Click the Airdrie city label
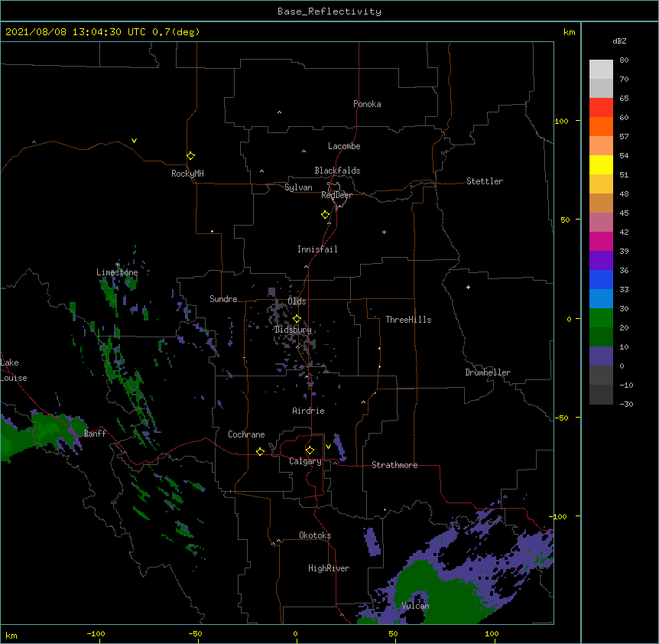Image resolution: width=659 pixels, height=644 pixels. coord(309,411)
